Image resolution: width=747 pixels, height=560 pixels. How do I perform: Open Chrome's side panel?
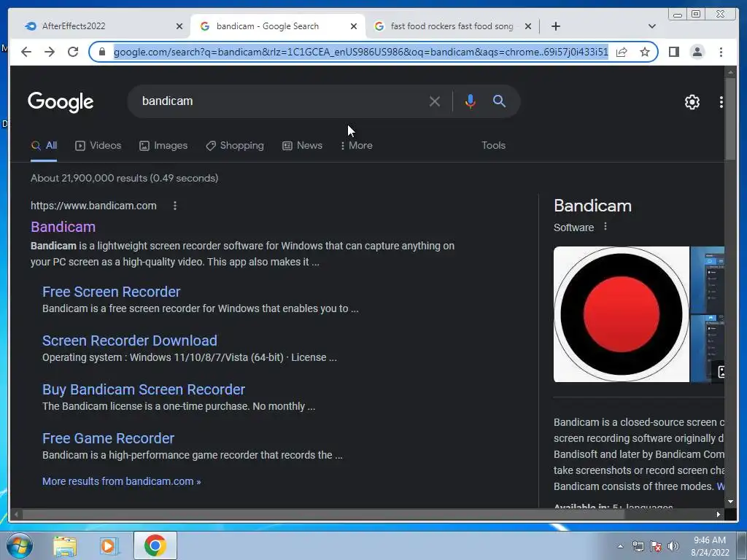pyautogui.click(x=673, y=52)
